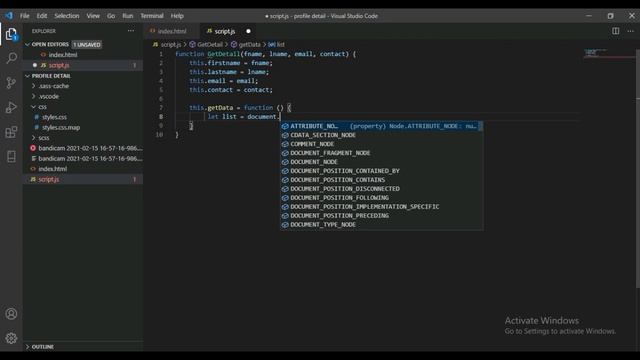Minimize the VS Code window
This screenshot has height=360, width=640.
click(589, 16)
